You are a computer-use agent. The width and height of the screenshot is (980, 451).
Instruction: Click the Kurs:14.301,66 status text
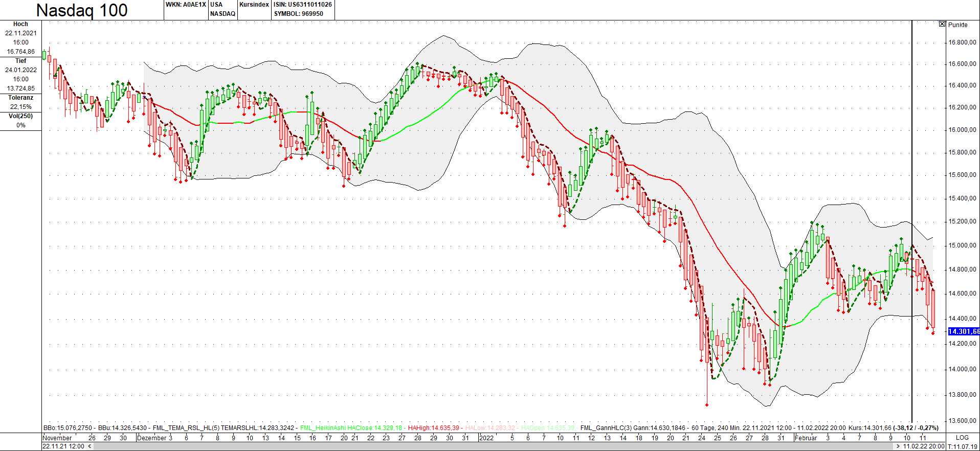tap(870, 428)
